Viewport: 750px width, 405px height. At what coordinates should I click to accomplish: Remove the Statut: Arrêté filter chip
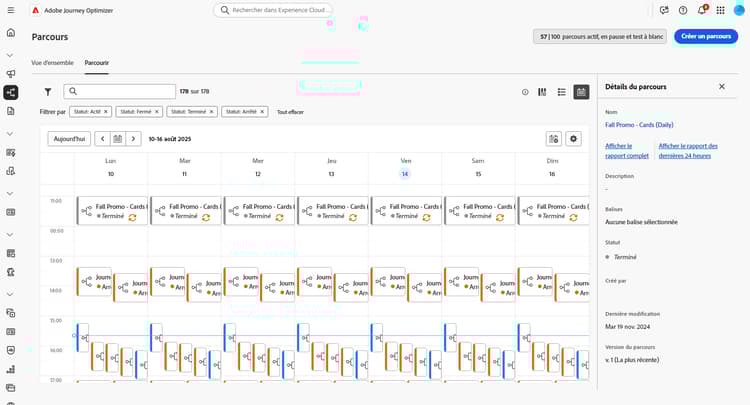click(x=262, y=111)
